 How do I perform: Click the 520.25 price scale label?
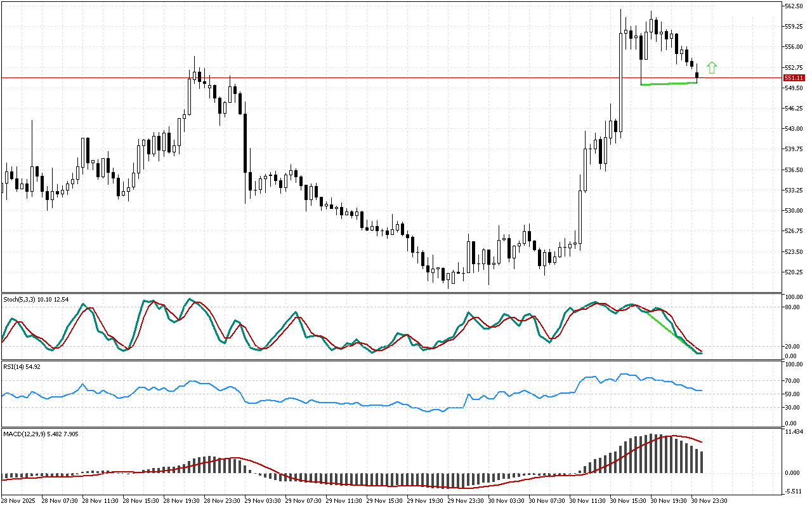coord(794,272)
